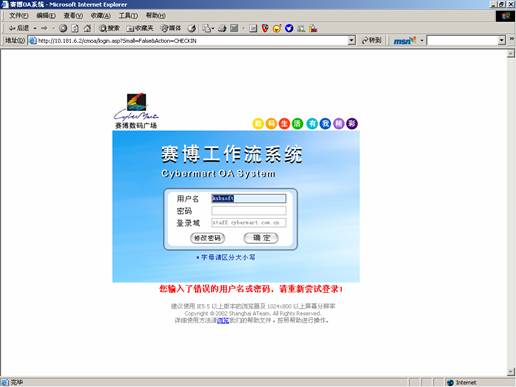Image resolution: width=516 pixels, height=387 pixels.
Task: Click the 登录域 login domain field
Action: (249, 222)
